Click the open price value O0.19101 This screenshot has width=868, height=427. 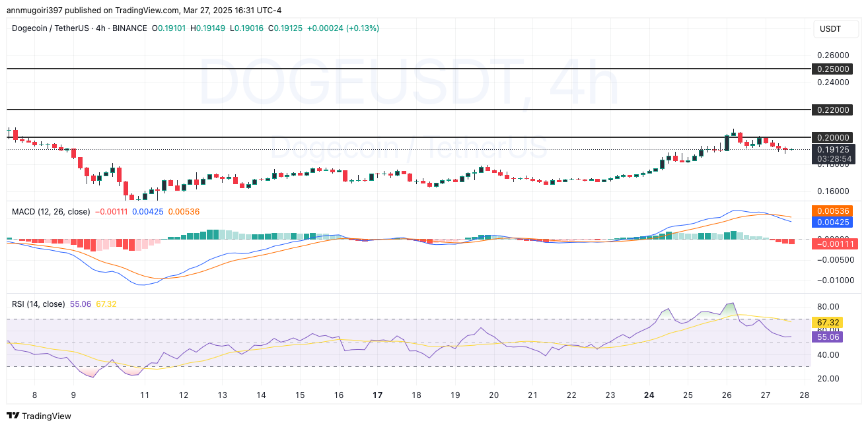(x=169, y=28)
